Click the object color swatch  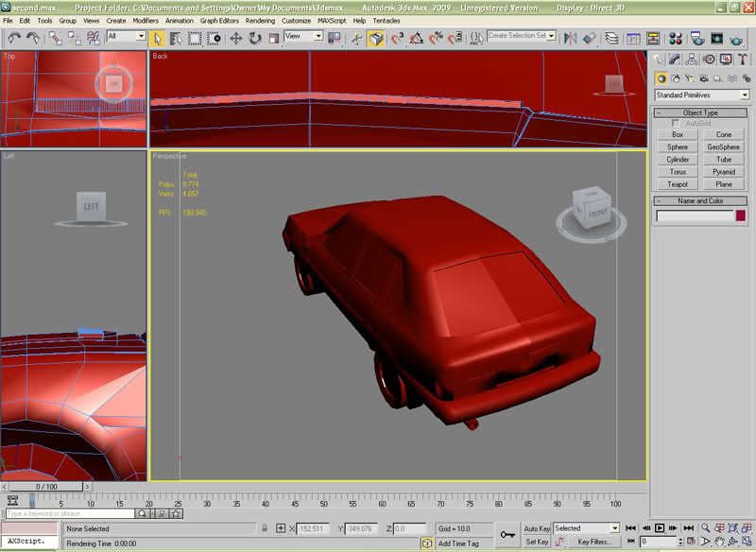[741, 216]
